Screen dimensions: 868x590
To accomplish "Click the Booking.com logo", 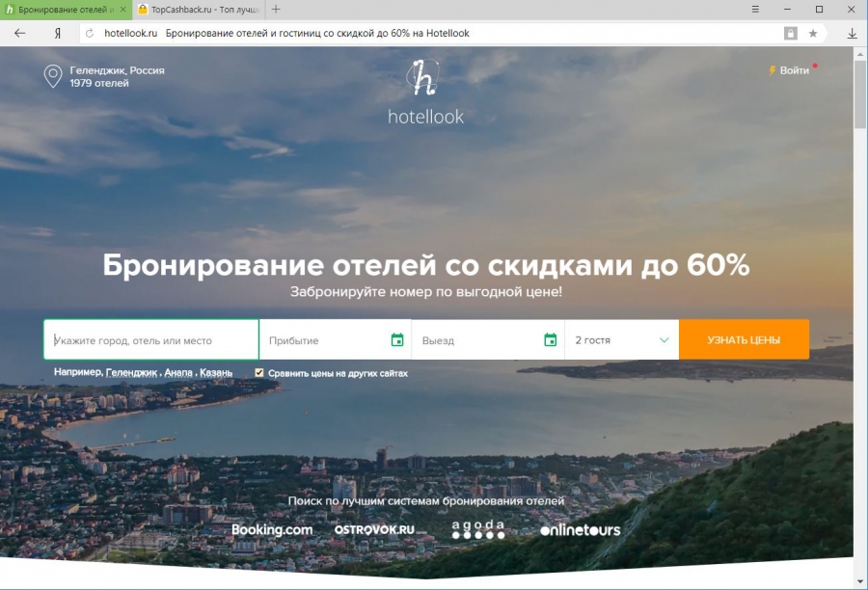I will [x=272, y=529].
